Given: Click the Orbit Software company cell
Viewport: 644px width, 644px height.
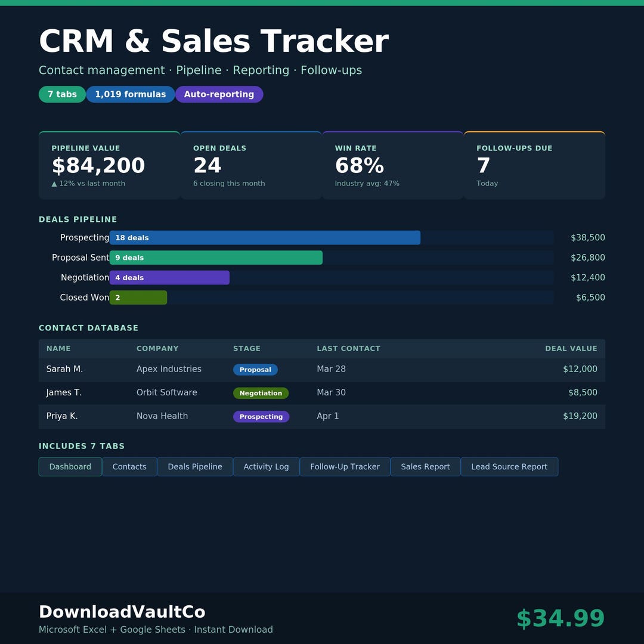Looking at the screenshot, I should (167, 392).
